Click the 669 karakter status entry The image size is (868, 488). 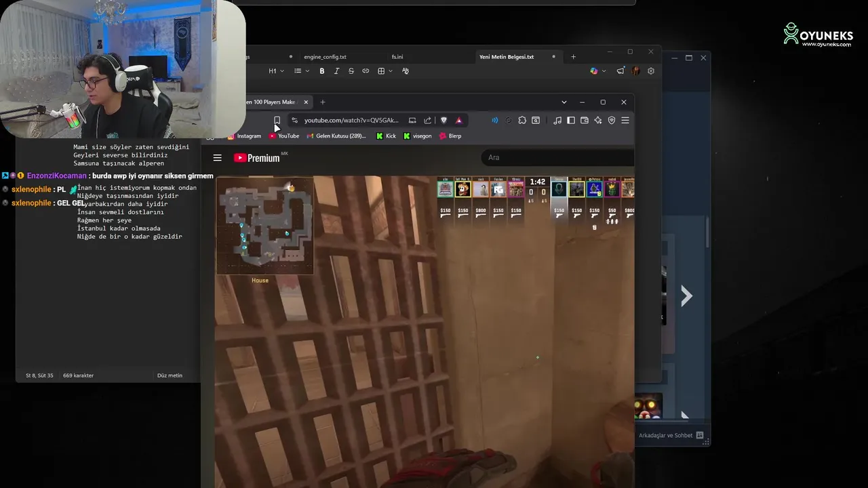[x=78, y=375]
